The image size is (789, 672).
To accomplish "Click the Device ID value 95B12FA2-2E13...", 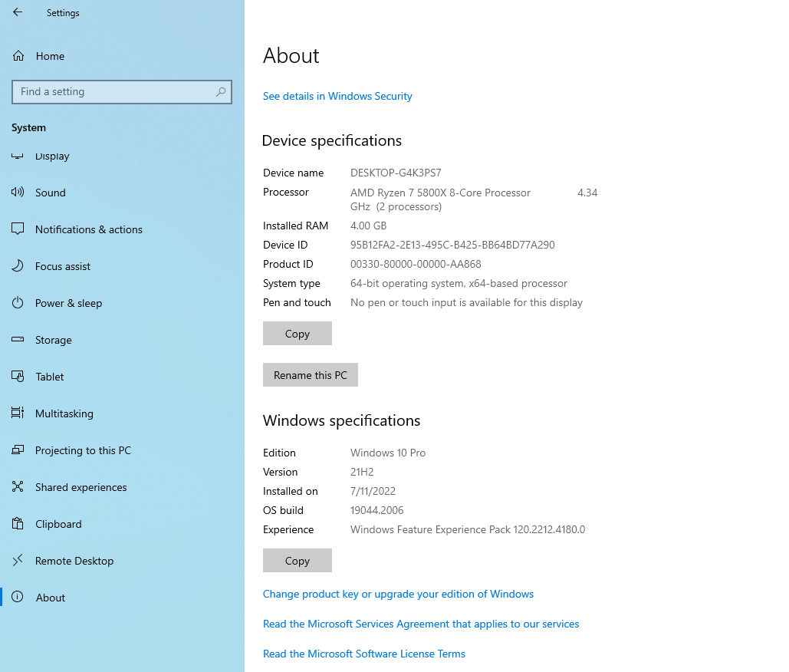I will pyautogui.click(x=452, y=245).
